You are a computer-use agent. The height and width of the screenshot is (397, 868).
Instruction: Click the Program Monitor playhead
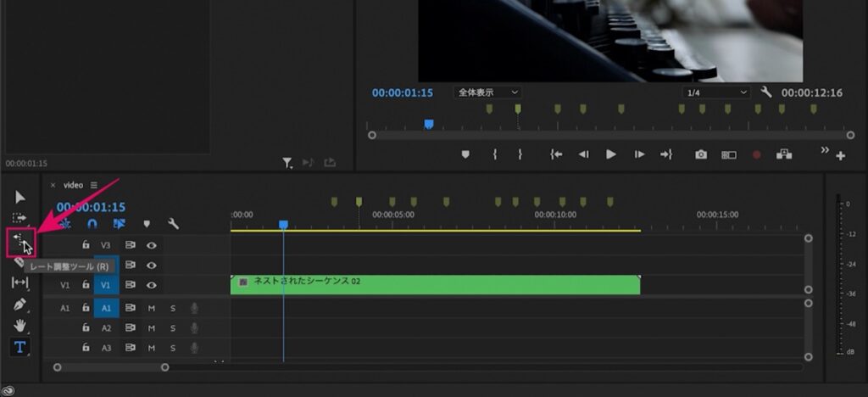(428, 124)
